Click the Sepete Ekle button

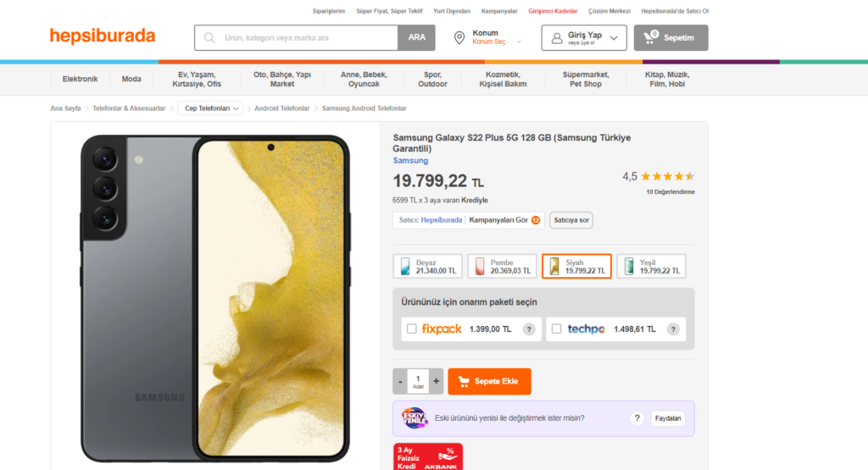pos(489,381)
